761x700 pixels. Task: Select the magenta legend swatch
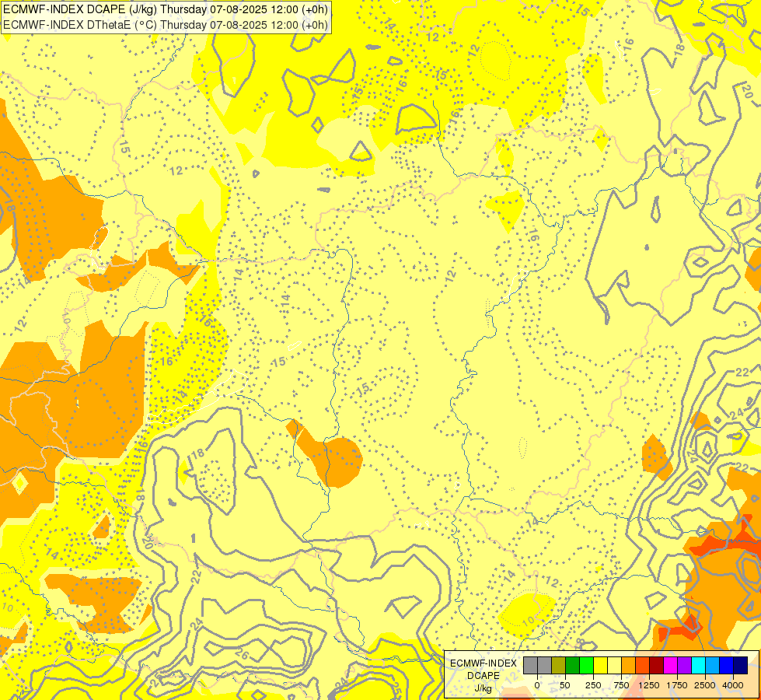pyautogui.click(x=671, y=665)
